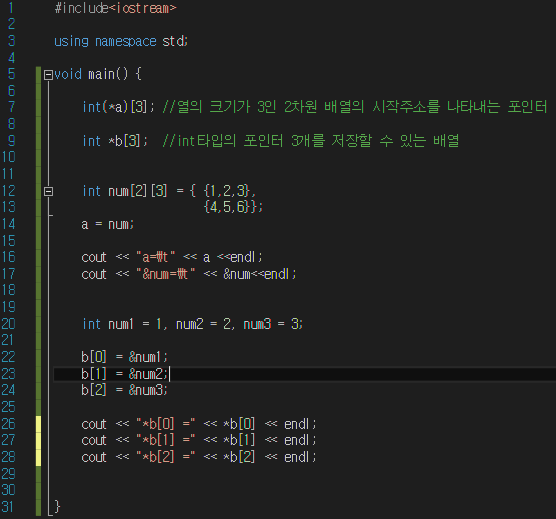
Task: Click &num in the line 17 cout statement
Action: (x=237, y=274)
